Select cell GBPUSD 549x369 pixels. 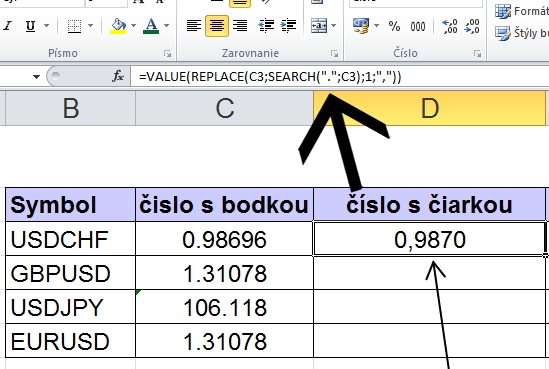tap(70, 273)
